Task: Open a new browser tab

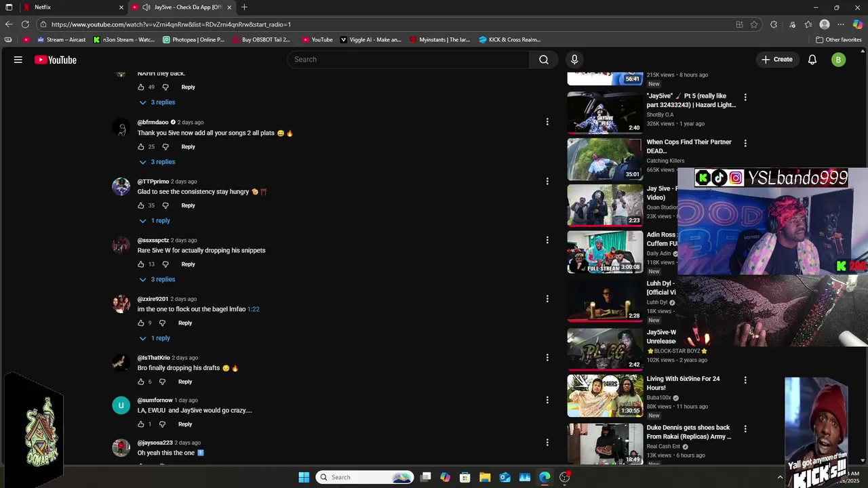Action: (x=244, y=7)
